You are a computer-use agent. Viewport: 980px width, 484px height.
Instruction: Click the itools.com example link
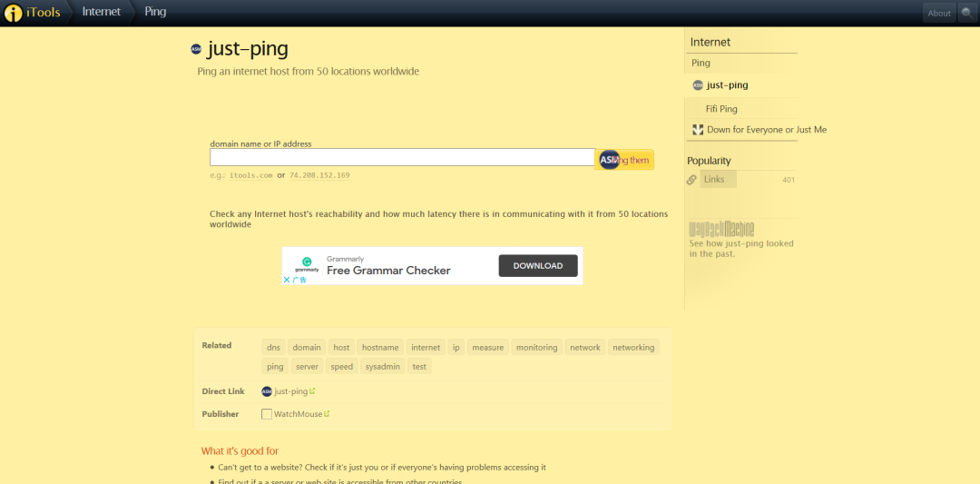[250, 175]
